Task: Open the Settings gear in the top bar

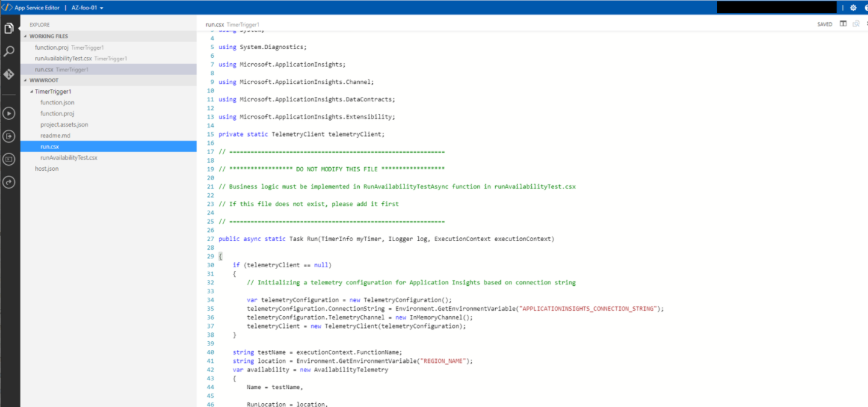Action: [852, 7]
